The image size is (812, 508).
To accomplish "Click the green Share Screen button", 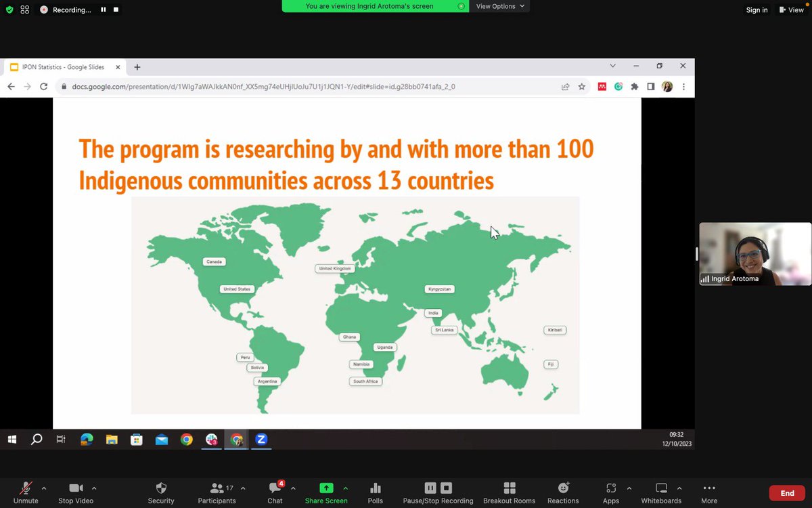I will coord(326,493).
